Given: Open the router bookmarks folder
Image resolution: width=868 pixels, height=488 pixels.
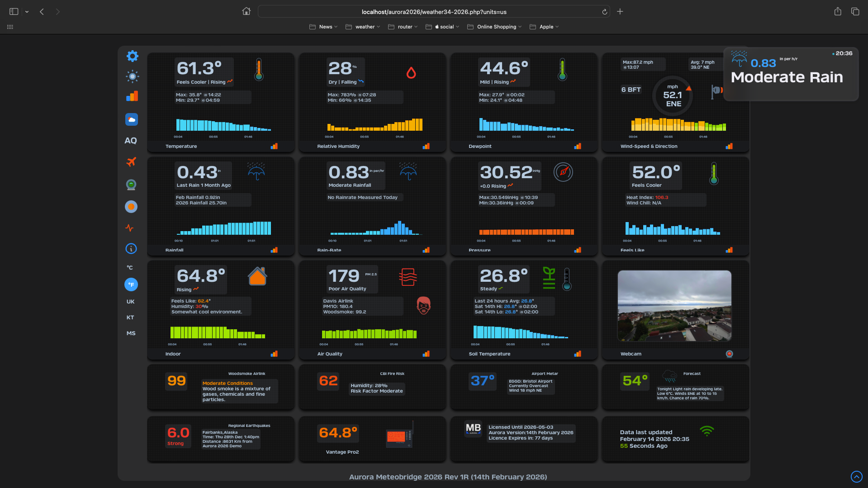Looking at the screenshot, I should 403,27.
